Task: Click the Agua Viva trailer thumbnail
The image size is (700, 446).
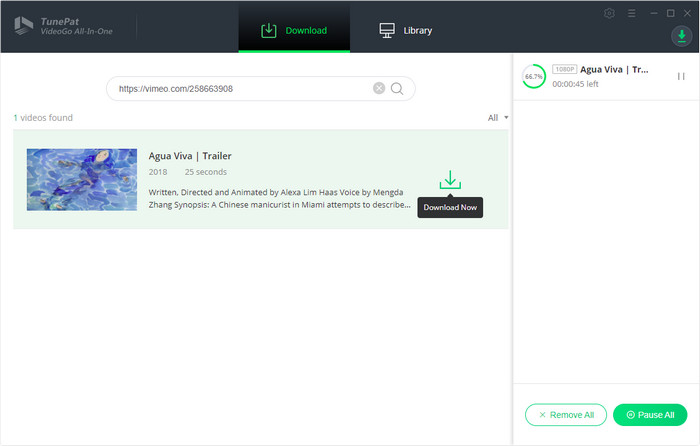Action: click(x=82, y=179)
